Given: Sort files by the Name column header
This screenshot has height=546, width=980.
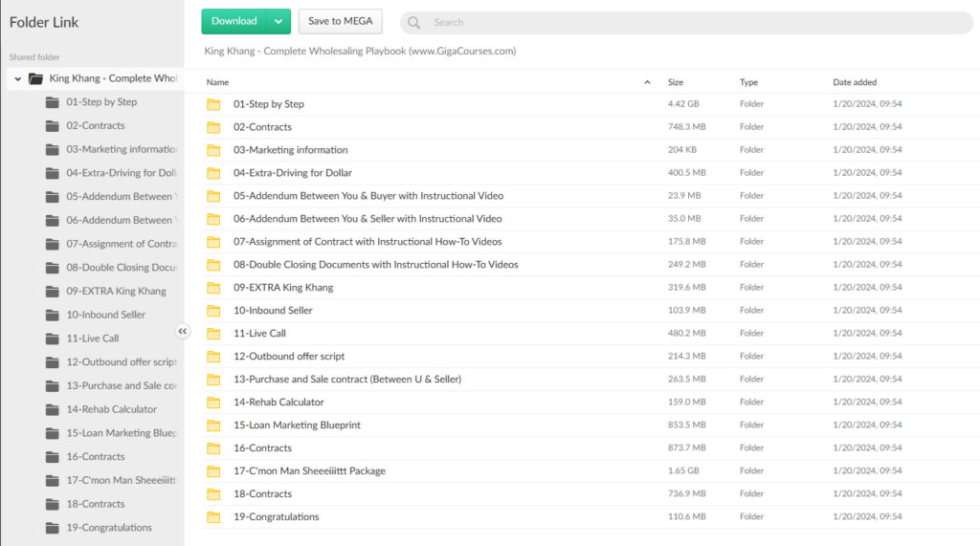Looking at the screenshot, I should coord(218,82).
